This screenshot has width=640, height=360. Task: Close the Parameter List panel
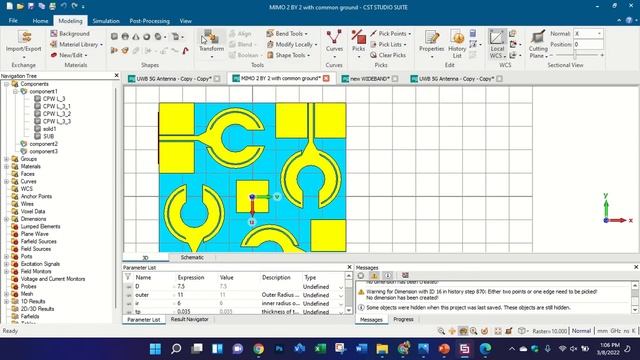click(349, 267)
